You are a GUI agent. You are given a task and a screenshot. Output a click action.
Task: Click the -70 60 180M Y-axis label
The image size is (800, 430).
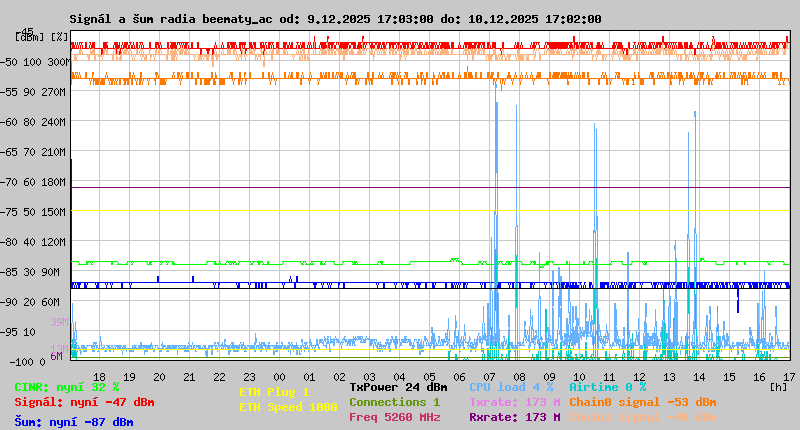[x=39, y=182]
